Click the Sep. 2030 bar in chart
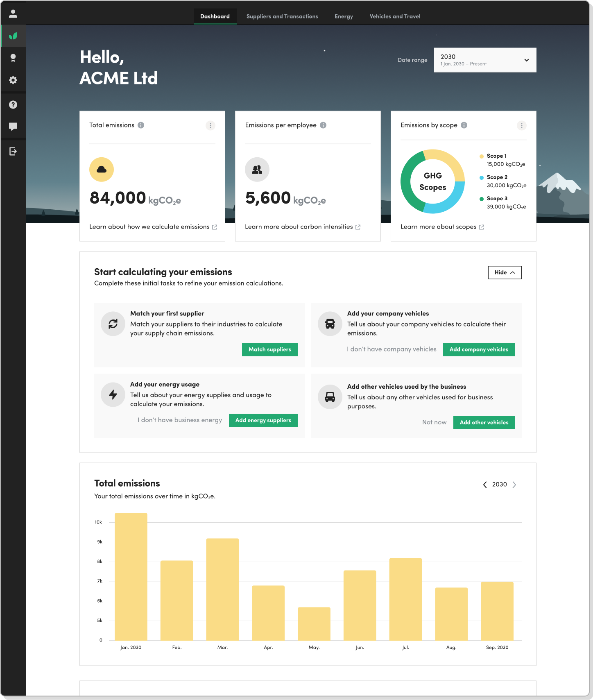593x700 pixels. (x=497, y=611)
